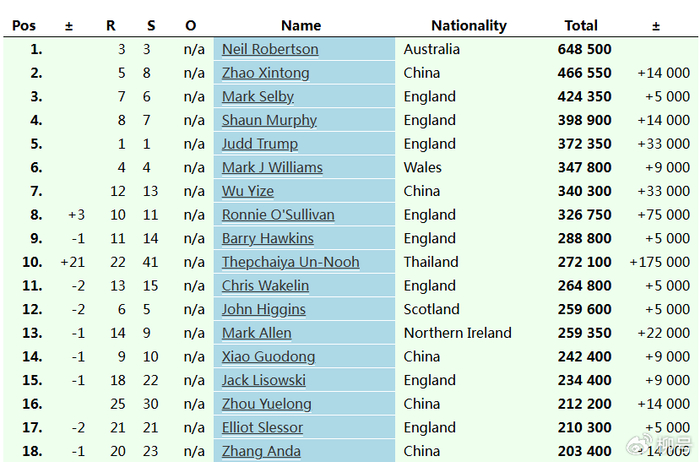Click the Total column header

(x=581, y=25)
